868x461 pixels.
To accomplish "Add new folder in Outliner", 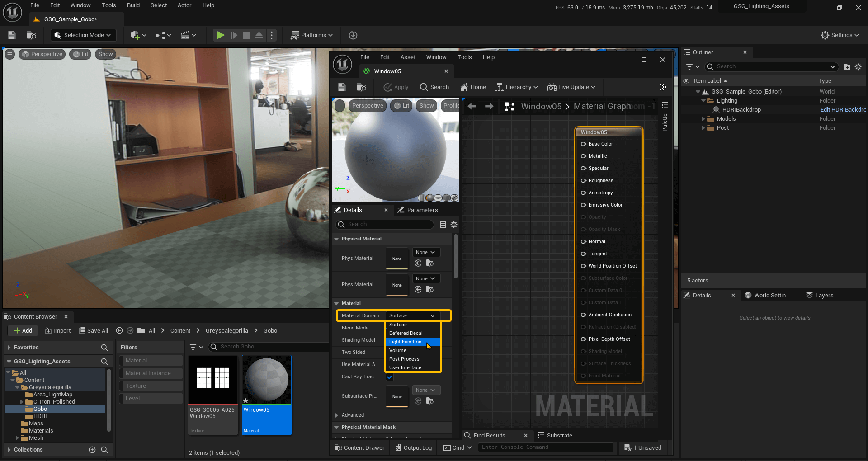I will tap(847, 67).
